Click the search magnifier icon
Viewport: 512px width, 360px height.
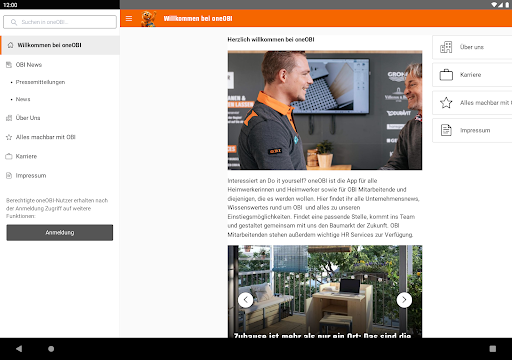tap(14, 22)
